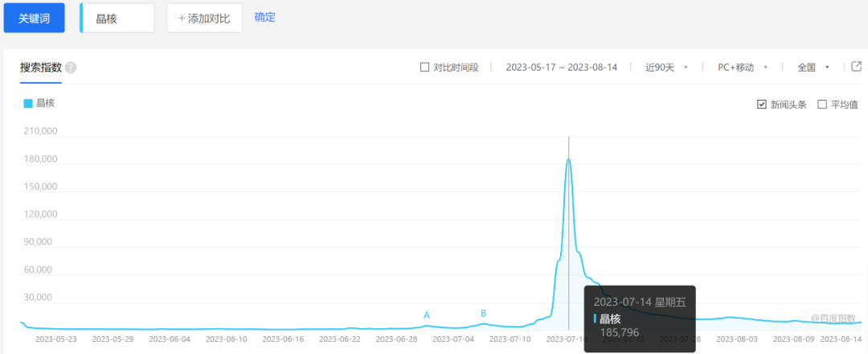Click news marker B on the chart
Viewport: 868px width, 354px height.
(483, 313)
